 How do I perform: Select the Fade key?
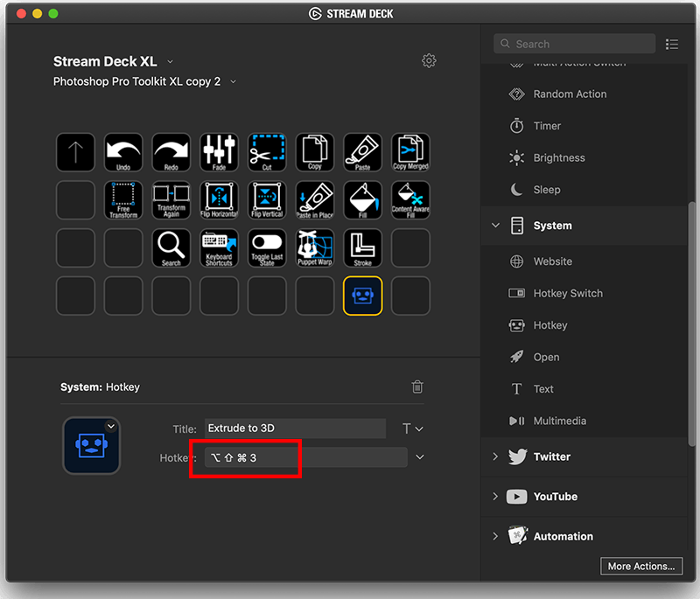pos(219,152)
